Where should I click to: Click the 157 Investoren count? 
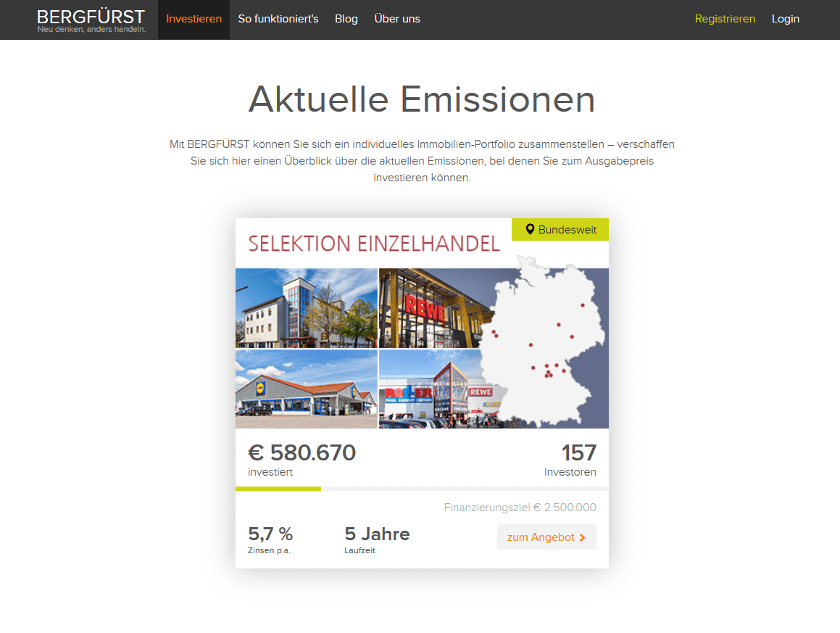[578, 453]
